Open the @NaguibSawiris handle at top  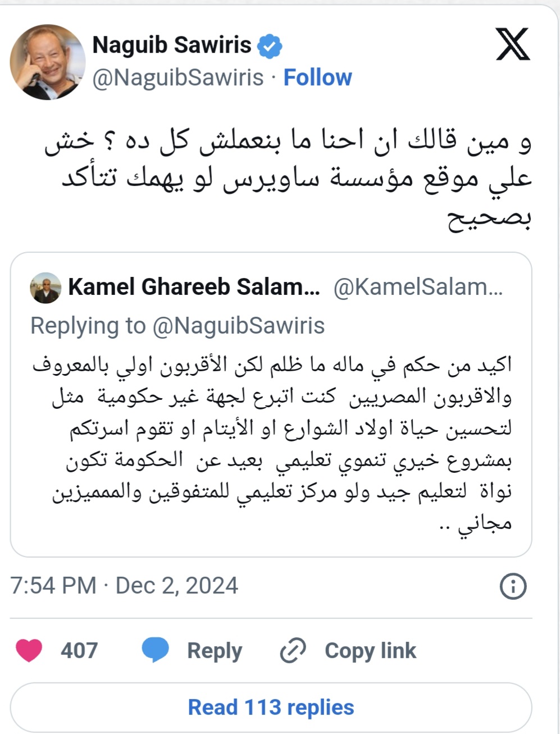(x=177, y=77)
